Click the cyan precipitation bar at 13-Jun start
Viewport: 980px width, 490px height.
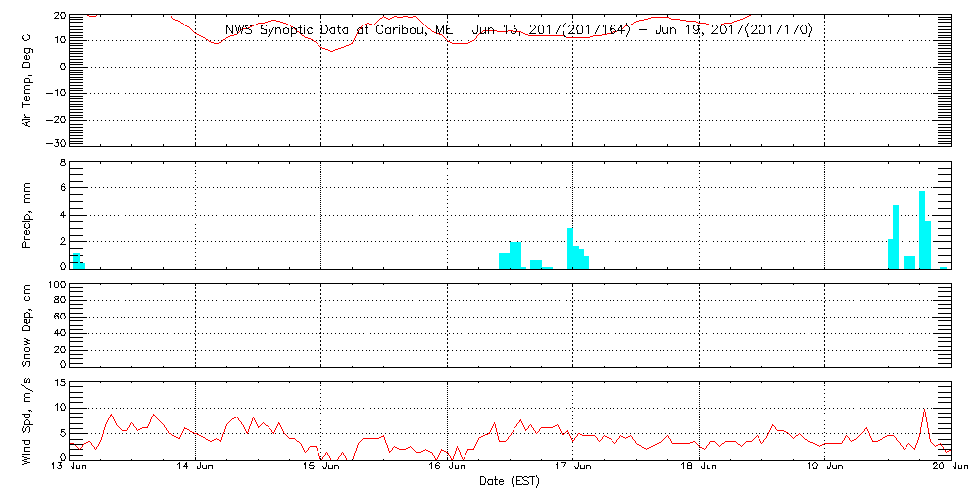[x=76, y=260]
